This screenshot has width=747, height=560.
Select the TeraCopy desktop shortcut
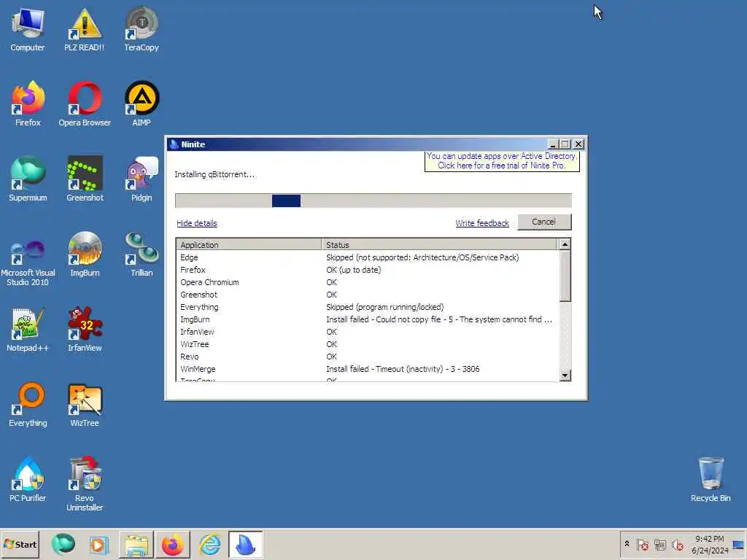[x=142, y=29]
